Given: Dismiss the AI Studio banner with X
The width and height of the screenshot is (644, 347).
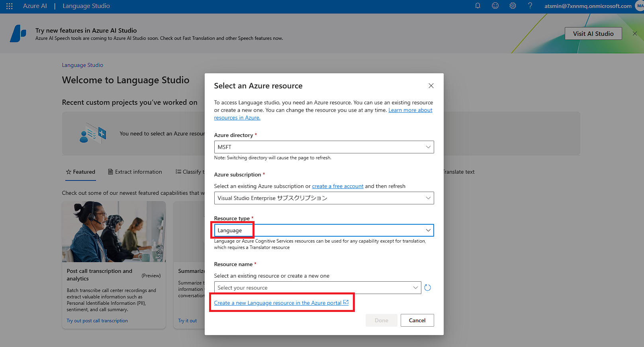Looking at the screenshot, I should tap(635, 33).
